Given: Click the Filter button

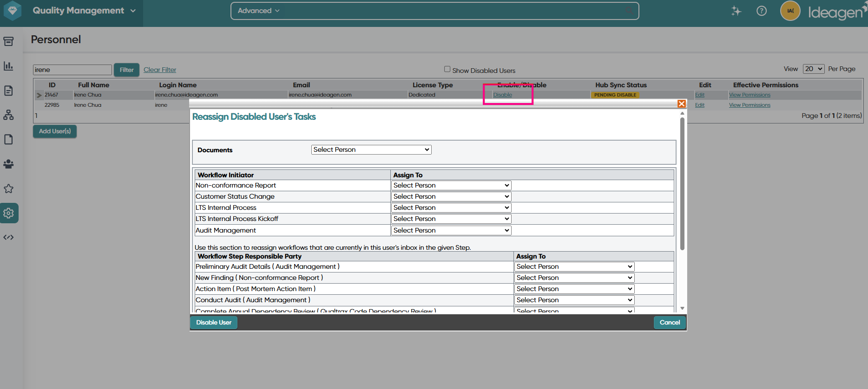Looking at the screenshot, I should pyautogui.click(x=126, y=70).
